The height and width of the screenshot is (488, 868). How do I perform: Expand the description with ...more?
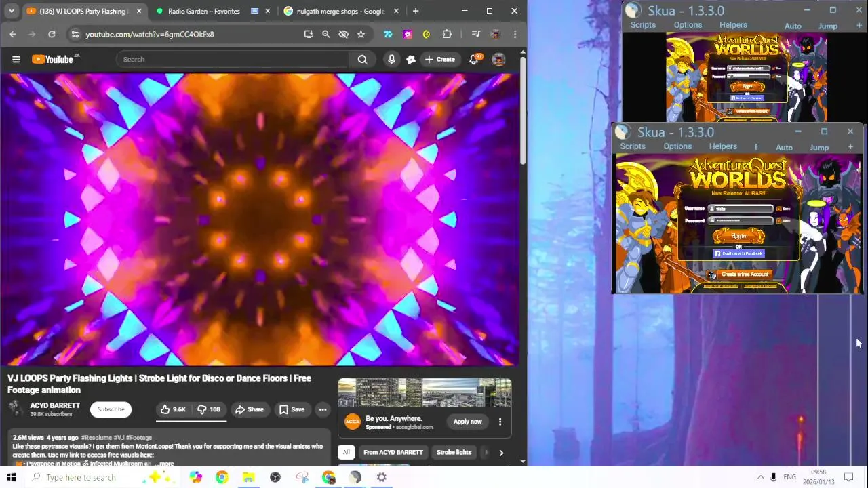point(163,464)
